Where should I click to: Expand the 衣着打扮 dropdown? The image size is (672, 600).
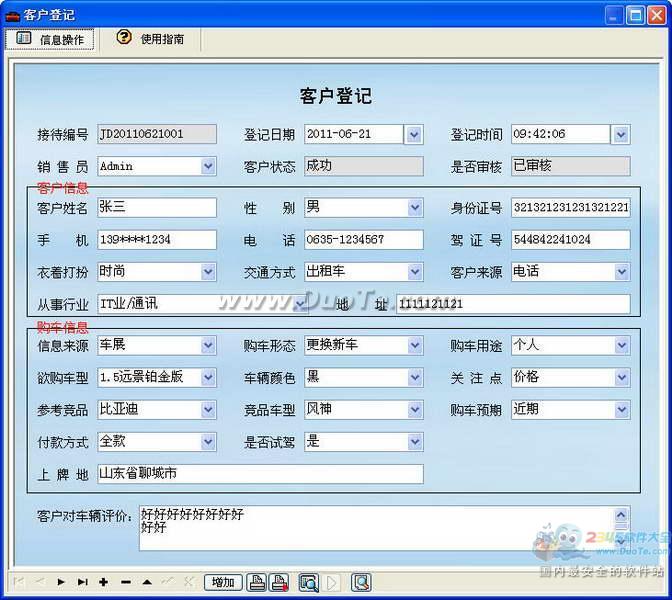(208, 272)
